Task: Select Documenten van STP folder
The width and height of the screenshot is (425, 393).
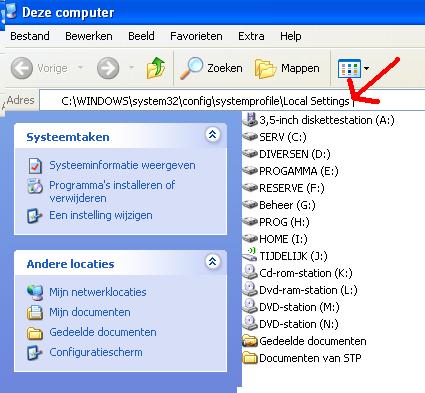Action: [302, 358]
